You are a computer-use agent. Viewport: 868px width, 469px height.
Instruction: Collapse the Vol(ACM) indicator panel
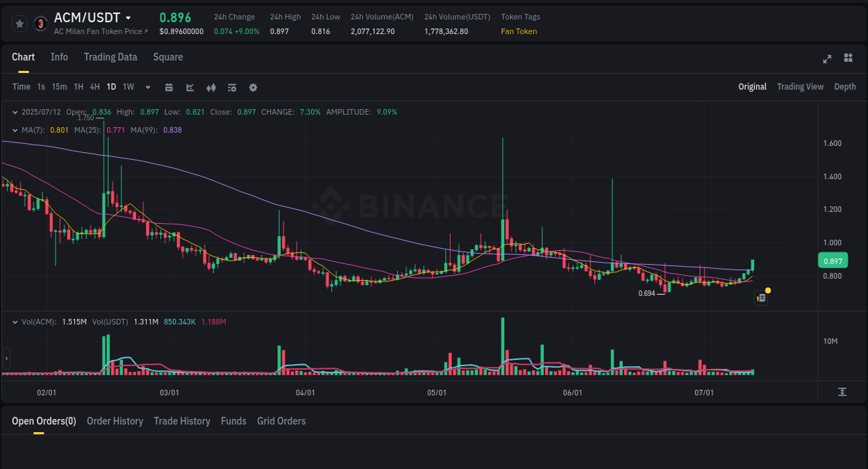coord(14,322)
